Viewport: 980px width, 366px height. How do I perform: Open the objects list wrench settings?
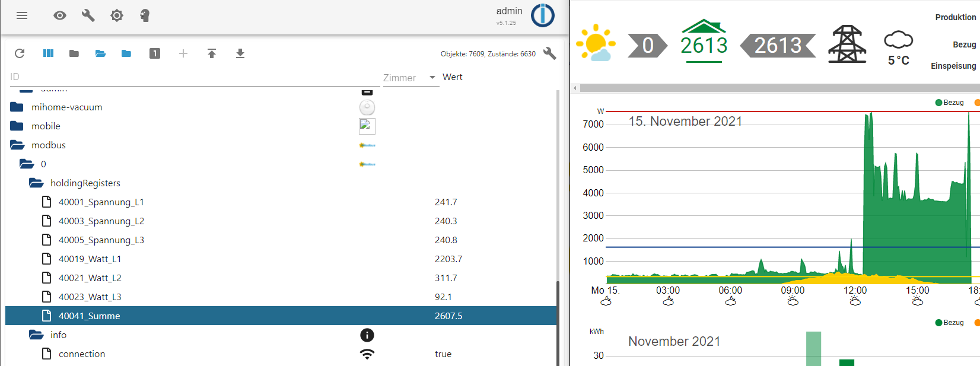[550, 53]
